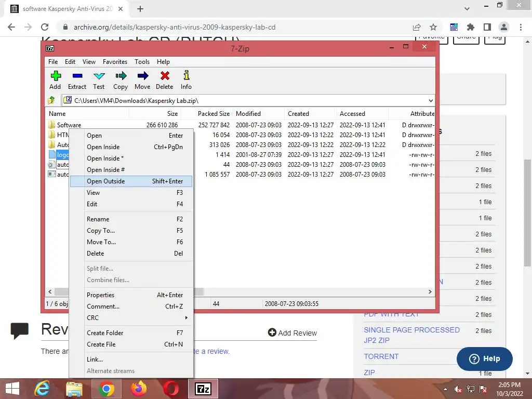532x399 pixels.
Task: Select Properties in the context menu
Action: click(x=131, y=295)
